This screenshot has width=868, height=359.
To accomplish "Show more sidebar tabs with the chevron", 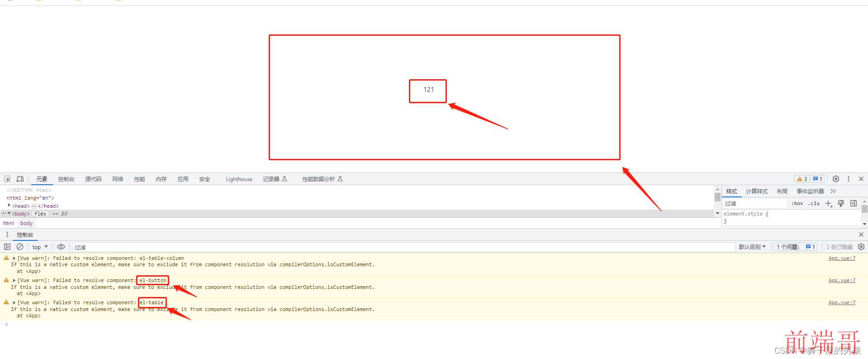I will 833,191.
